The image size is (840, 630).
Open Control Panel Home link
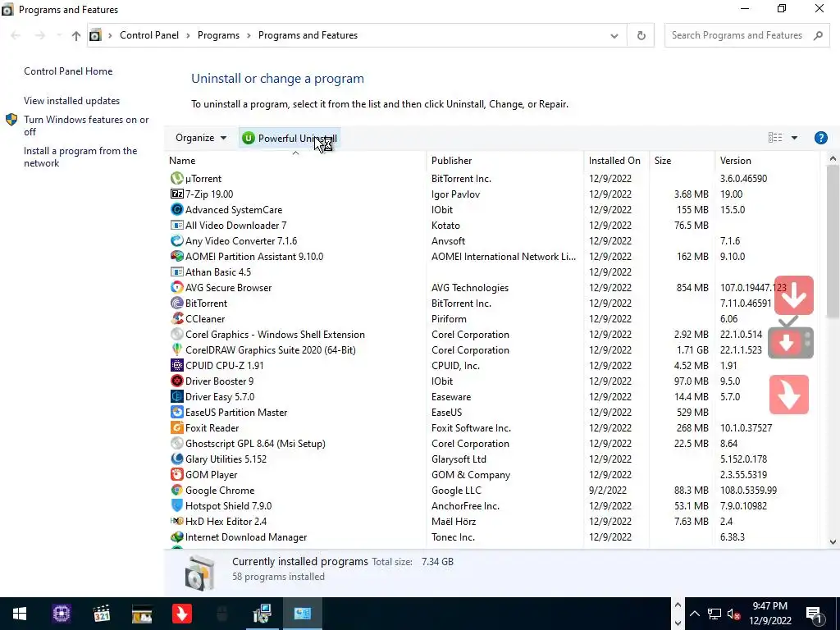coord(68,71)
